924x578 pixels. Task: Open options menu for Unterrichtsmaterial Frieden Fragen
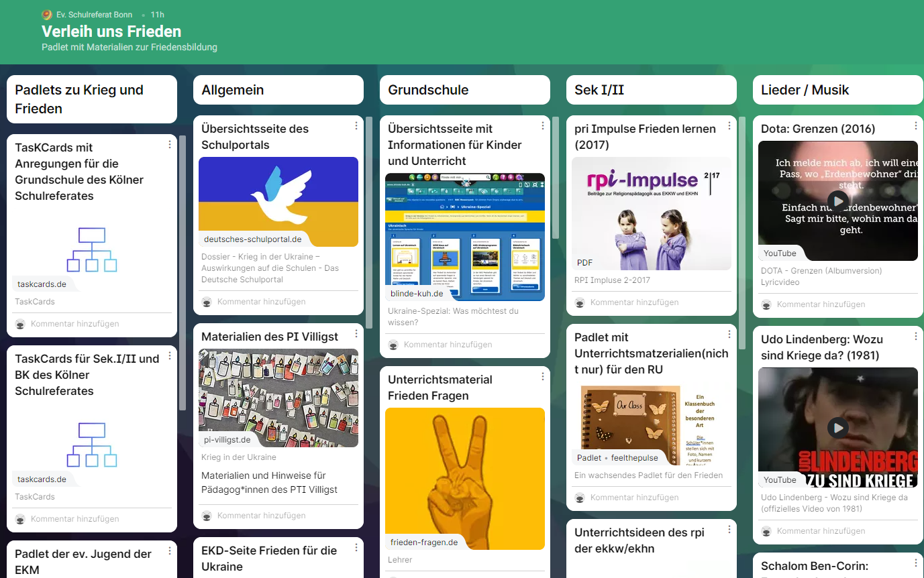point(543,376)
